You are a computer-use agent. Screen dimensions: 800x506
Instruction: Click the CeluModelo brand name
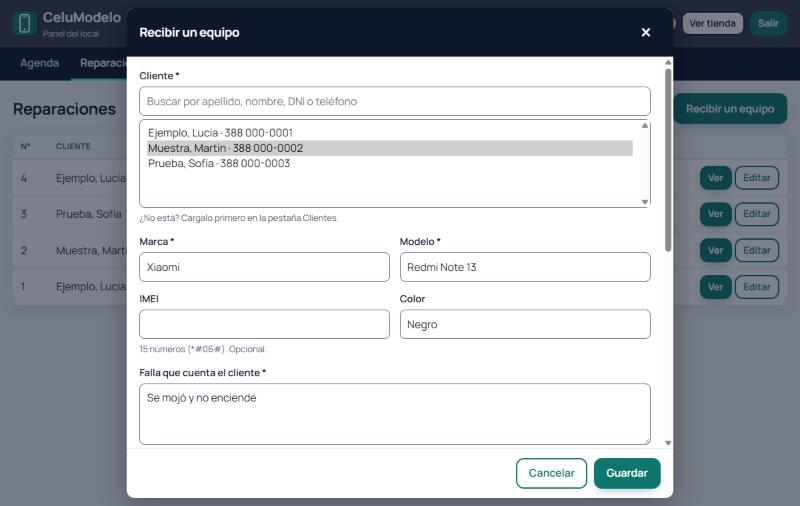[x=82, y=17]
